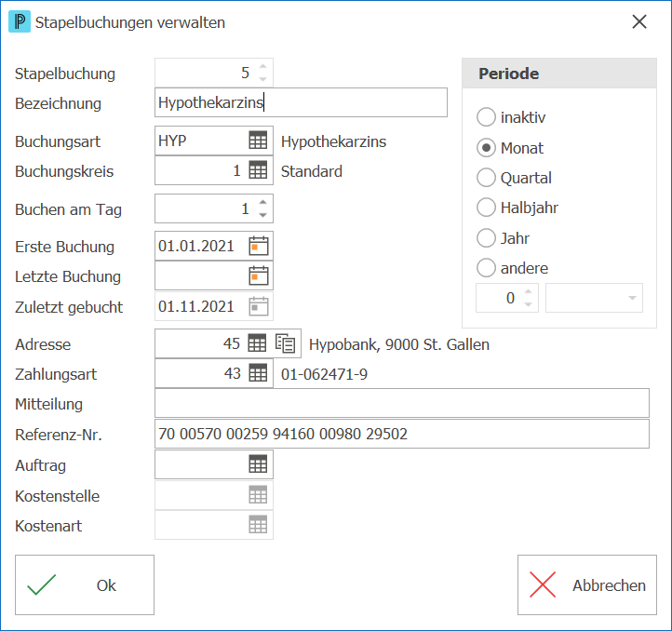Image resolution: width=672 pixels, height=631 pixels.
Task: Click the Periode panel header
Action: click(x=559, y=74)
